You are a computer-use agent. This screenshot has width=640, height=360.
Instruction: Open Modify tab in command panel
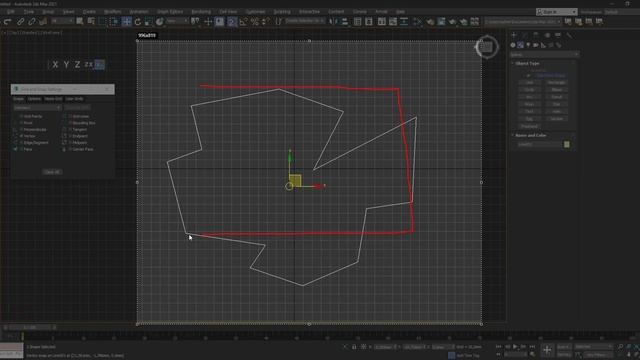click(x=525, y=36)
